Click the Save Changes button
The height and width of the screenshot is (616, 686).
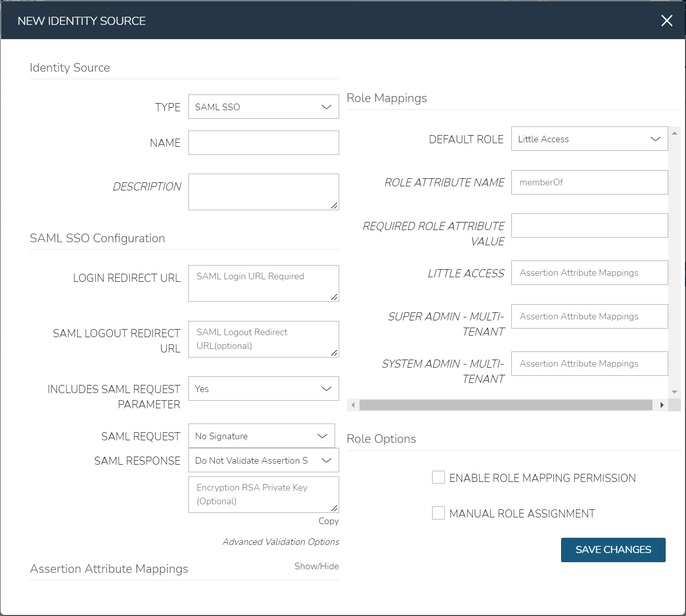click(x=613, y=550)
